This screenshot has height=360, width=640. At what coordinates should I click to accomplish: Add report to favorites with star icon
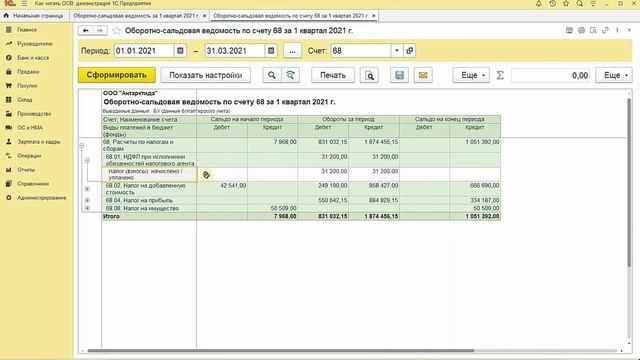point(116,31)
